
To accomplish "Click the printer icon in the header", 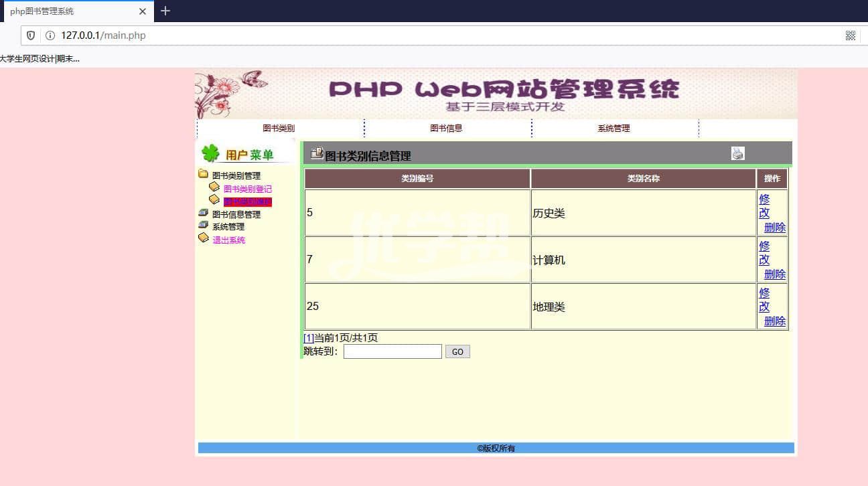I will [737, 153].
